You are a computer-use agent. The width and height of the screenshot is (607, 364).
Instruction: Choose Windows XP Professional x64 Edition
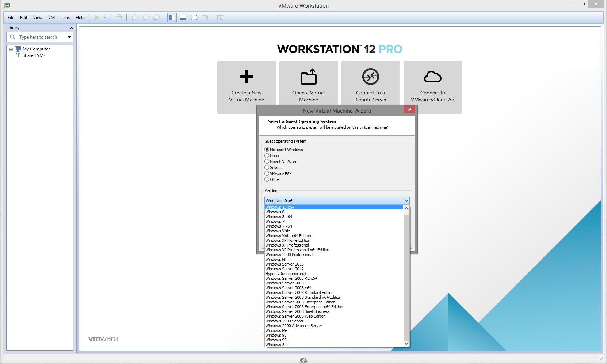[334, 250]
